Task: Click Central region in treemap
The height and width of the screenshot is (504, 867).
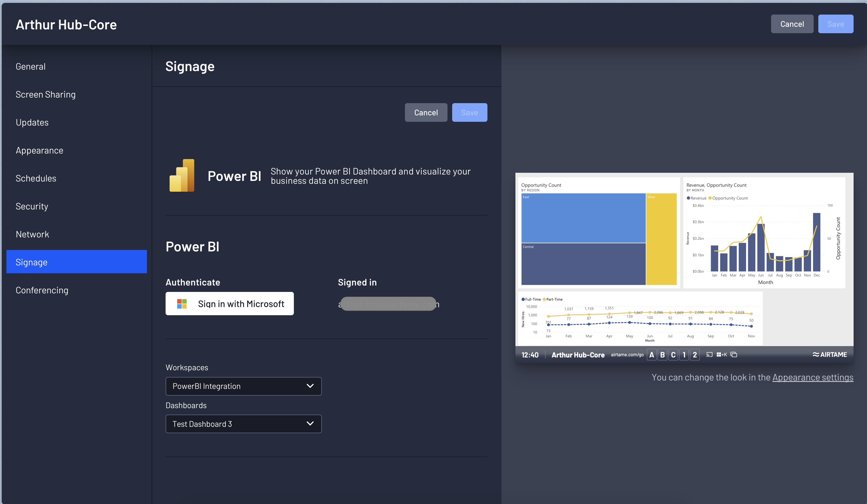Action: 583,264
